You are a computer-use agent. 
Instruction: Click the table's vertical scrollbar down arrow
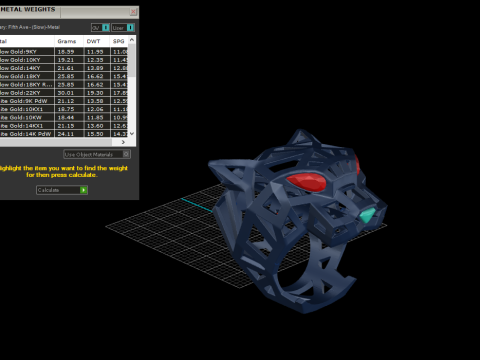coord(132,134)
